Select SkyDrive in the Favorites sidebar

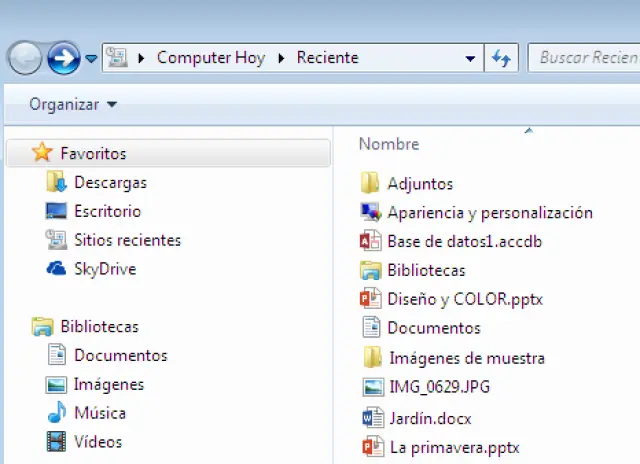[x=104, y=269]
